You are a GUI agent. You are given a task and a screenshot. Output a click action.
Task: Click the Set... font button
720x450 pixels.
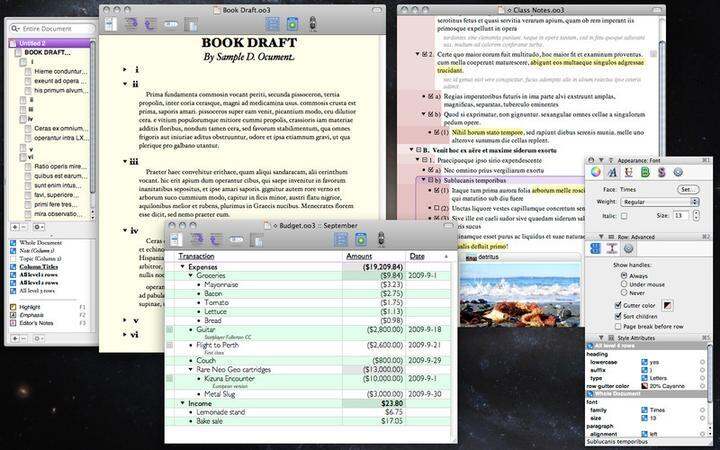(688, 189)
